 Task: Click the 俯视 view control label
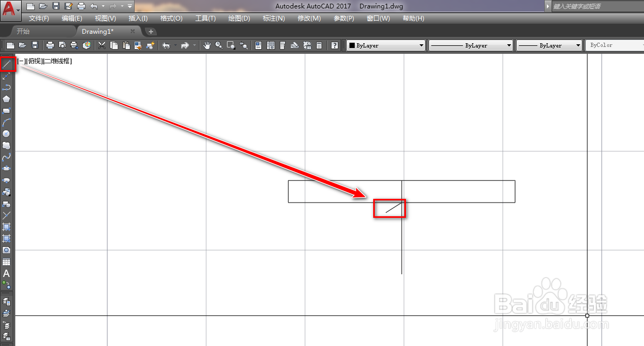pos(34,61)
